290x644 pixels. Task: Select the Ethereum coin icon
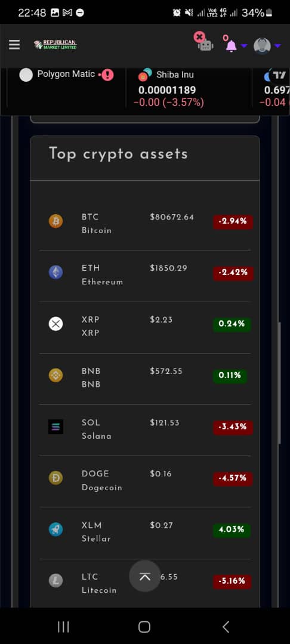(x=56, y=273)
